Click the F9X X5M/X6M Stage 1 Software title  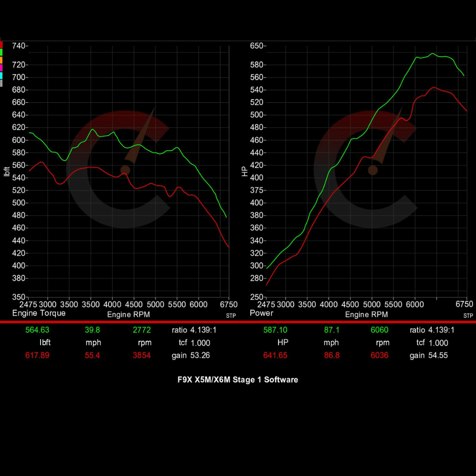[238, 379]
